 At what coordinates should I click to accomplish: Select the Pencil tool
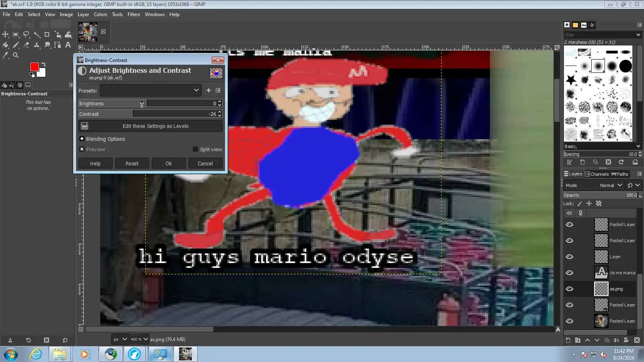click(x=16, y=45)
